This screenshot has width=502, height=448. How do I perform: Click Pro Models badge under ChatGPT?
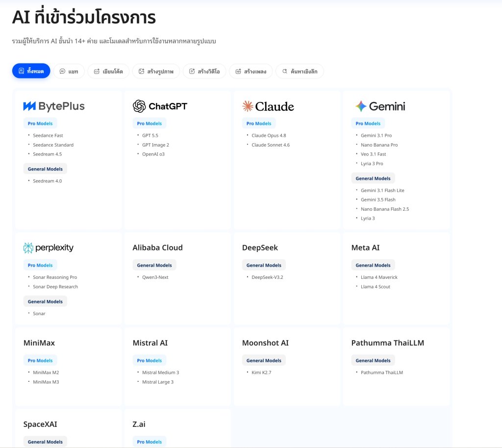[x=149, y=124]
